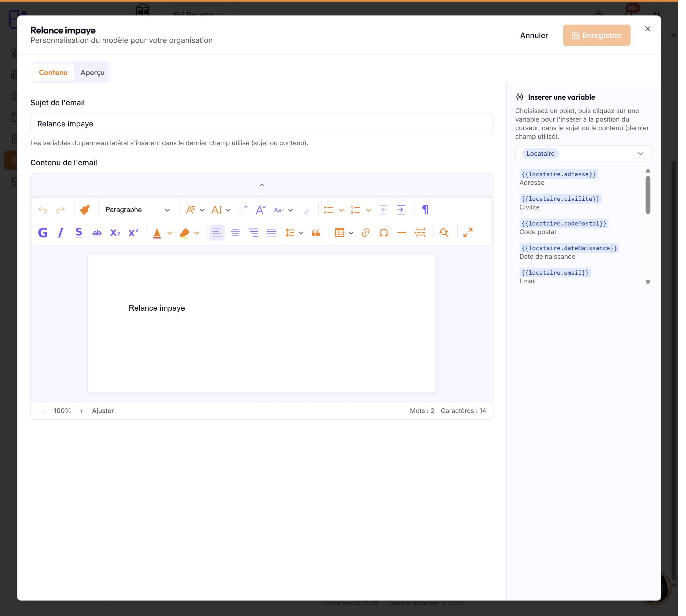Expand editor to fullscreen mode

(x=468, y=233)
